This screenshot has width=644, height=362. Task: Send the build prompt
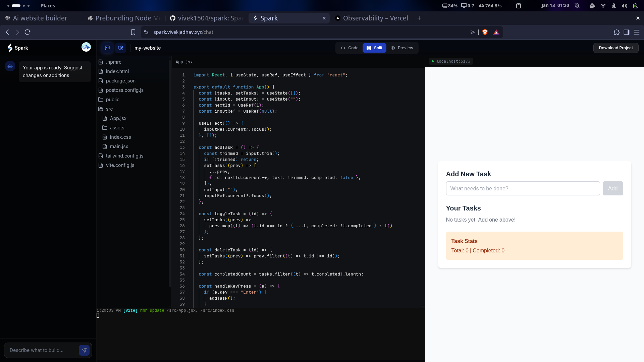(84, 350)
